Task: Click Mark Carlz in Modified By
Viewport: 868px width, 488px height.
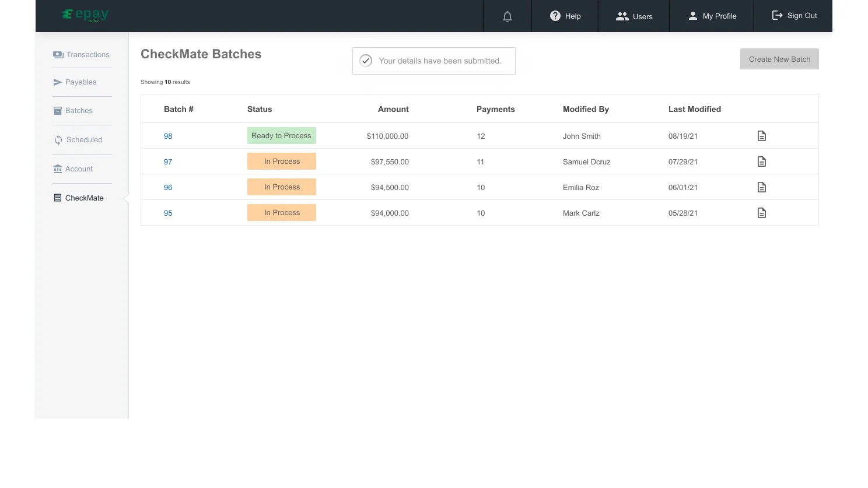Action: click(581, 213)
